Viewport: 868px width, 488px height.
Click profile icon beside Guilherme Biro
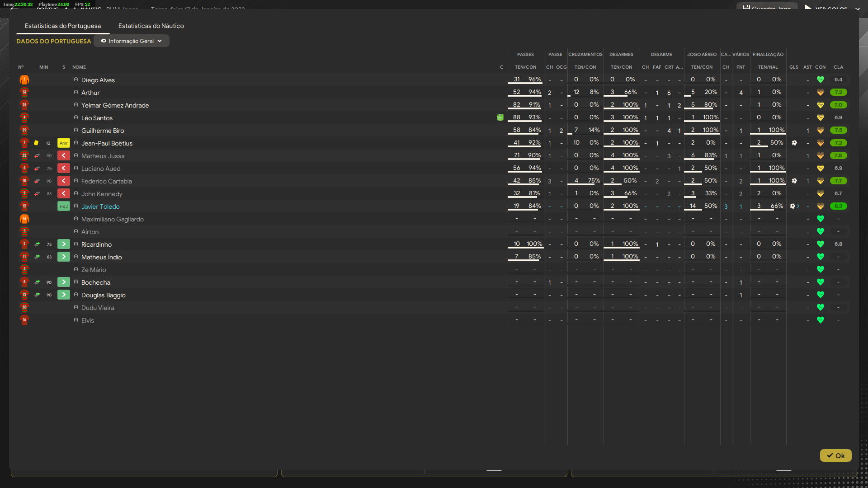(76, 130)
